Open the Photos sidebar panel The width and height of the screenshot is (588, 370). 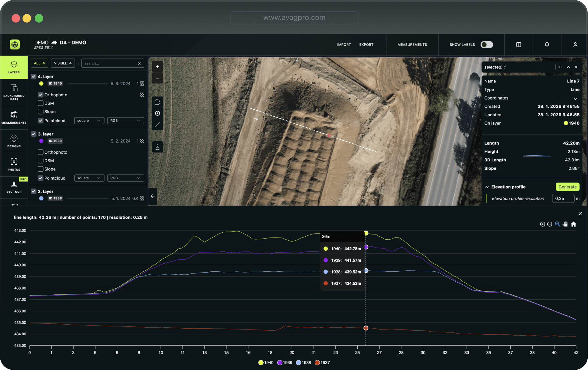[x=14, y=164]
